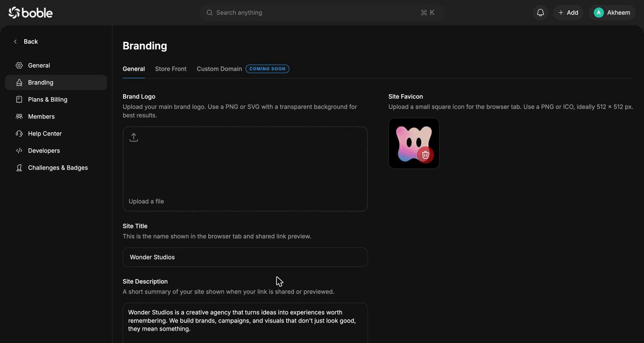Image resolution: width=644 pixels, height=343 pixels.
Task: Edit the Site Title field
Action: click(245, 257)
